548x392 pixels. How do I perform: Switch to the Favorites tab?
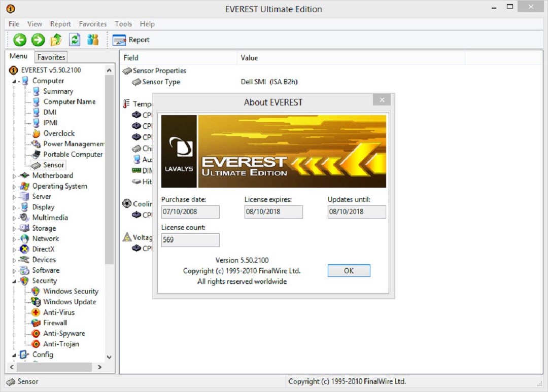[51, 57]
